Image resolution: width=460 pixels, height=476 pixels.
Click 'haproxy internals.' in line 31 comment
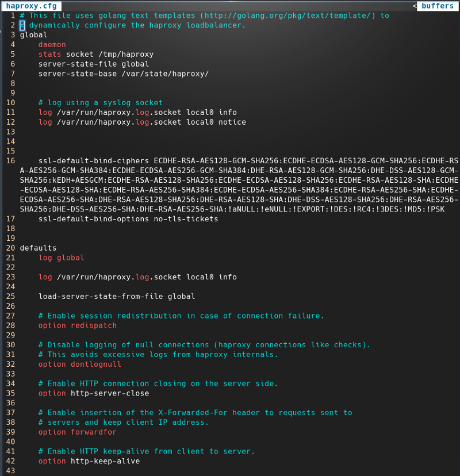[237, 355]
